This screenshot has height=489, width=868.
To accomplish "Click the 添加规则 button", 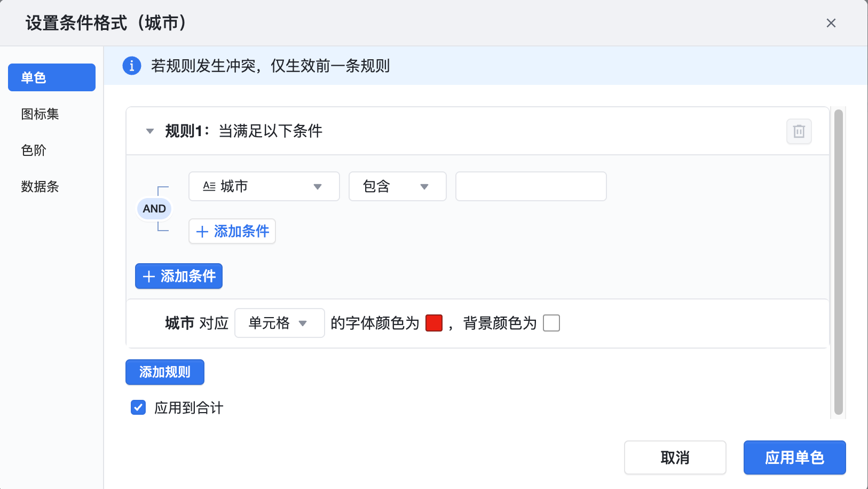I will pos(164,372).
